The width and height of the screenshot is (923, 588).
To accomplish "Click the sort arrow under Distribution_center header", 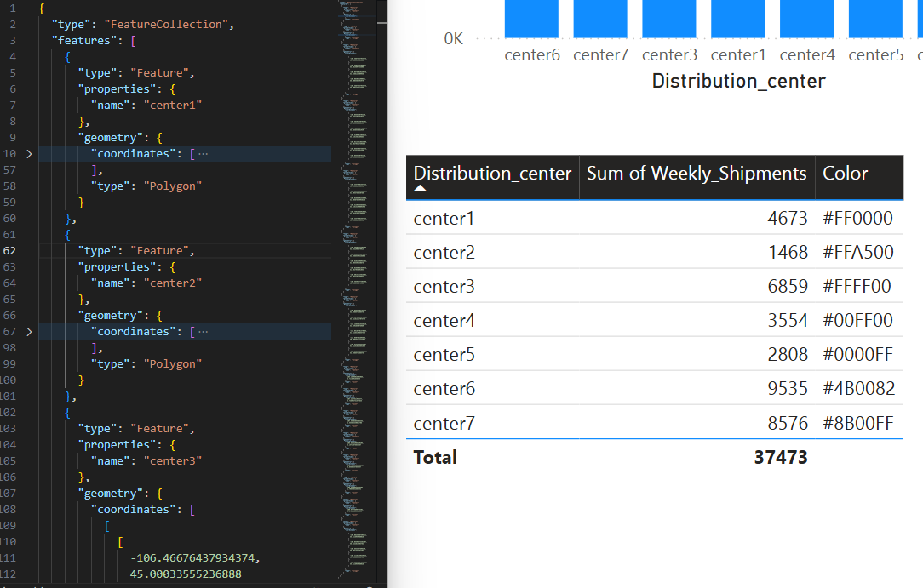I will [421, 190].
